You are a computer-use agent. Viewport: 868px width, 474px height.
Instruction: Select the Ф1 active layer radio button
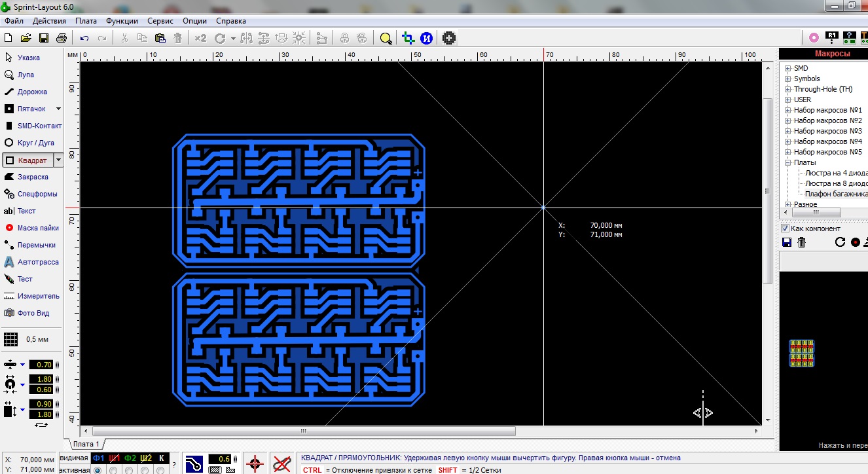click(98, 469)
